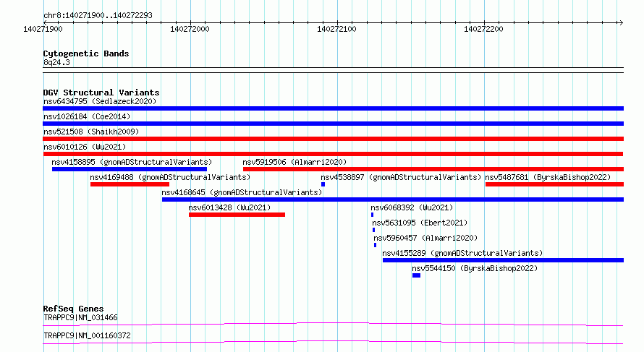This screenshot has width=644, height=352.
Task: Click the tiny blue nsv5631095 marker
Action: coord(374,230)
